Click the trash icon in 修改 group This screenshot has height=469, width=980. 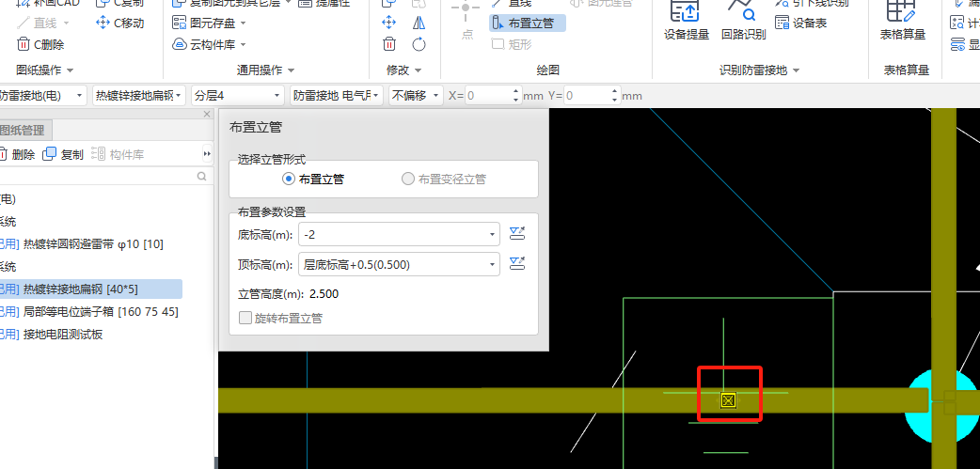click(388, 44)
